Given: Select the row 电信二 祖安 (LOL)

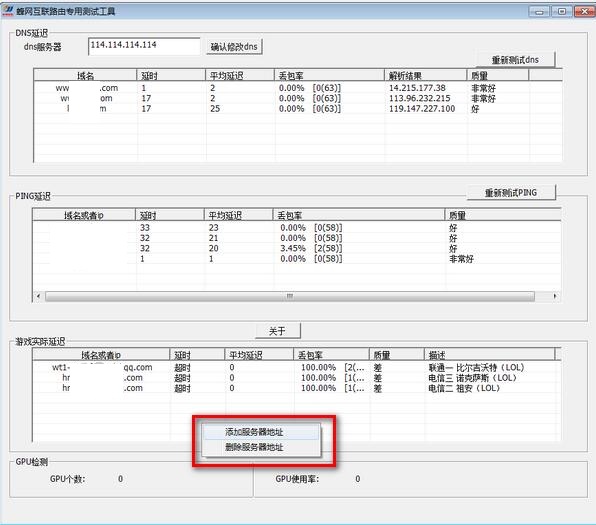Looking at the screenshot, I should (x=296, y=388).
